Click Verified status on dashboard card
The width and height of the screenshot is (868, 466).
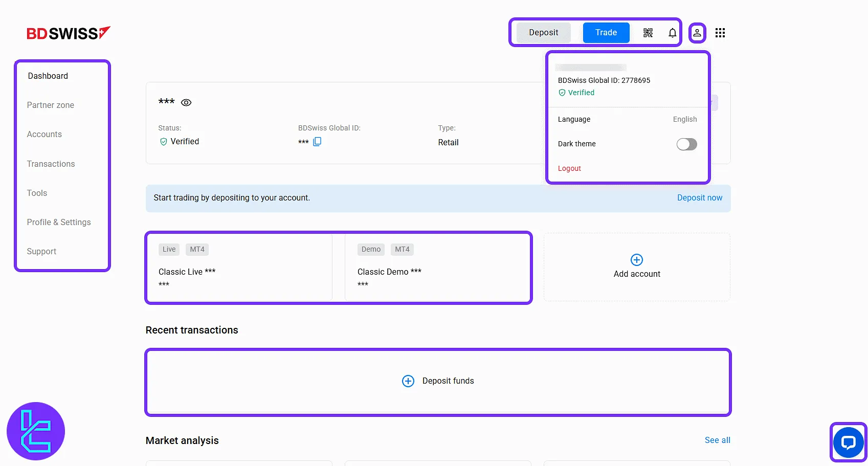[179, 142]
